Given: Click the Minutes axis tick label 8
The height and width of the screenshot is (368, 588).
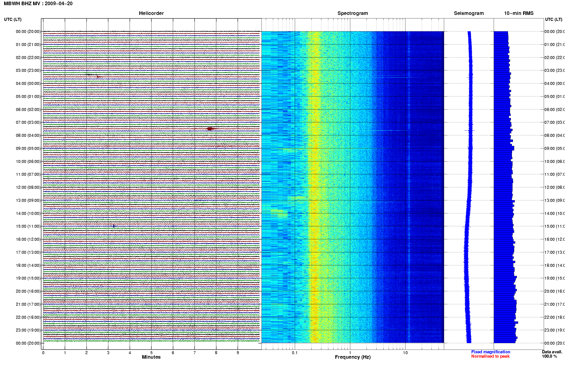Looking at the screenshot, I should click(216, 353).
